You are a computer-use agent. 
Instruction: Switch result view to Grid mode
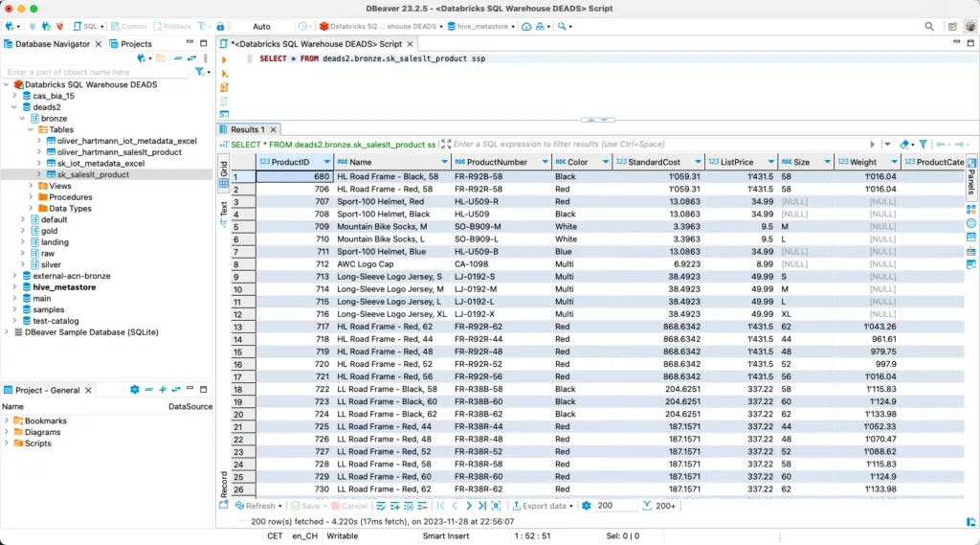click(224, 172)
